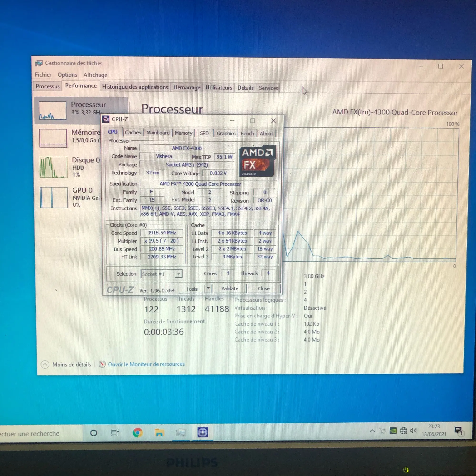
Task: Switch to the Démarrage tab
Action: (187, 87)
